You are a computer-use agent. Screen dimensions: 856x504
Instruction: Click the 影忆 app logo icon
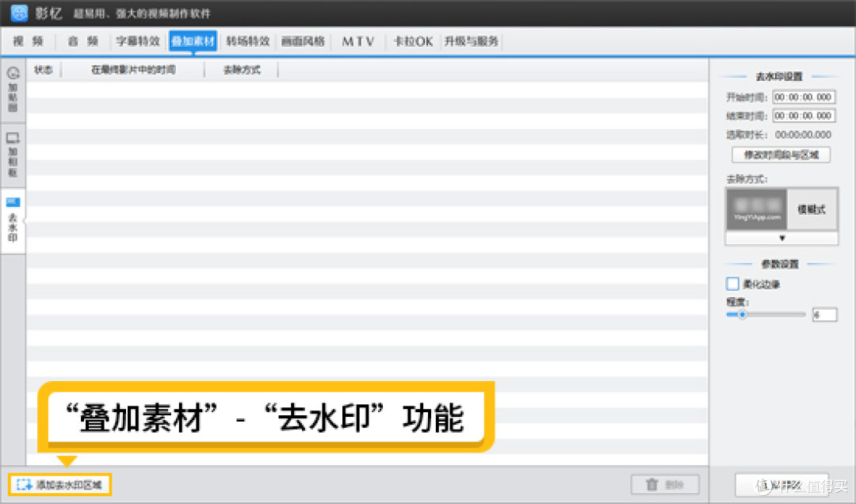[x=19, y=13]
